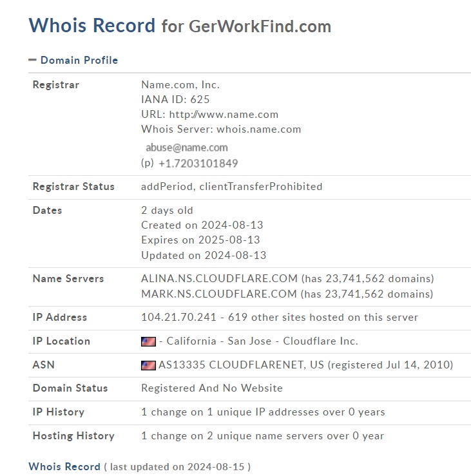Click the URL http://www.name.com text
This screenshot has height=476, width=471.
[210, 115]
